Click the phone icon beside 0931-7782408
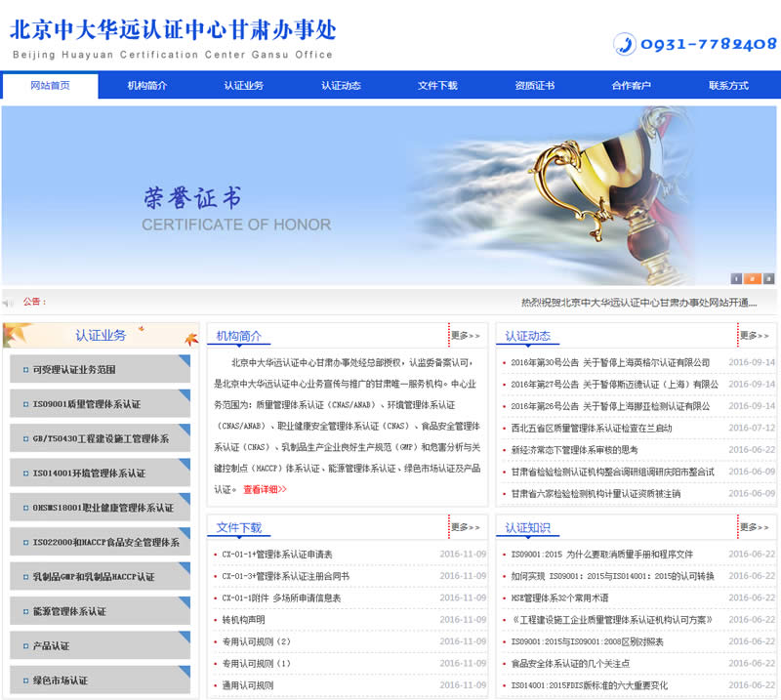The height and width of the screenshot is (700, 781). click(x=624, y=44)
